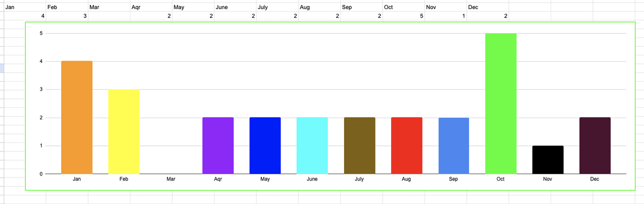Select header cell containing 'Sep'
The image size is (644, 204).
362,7
